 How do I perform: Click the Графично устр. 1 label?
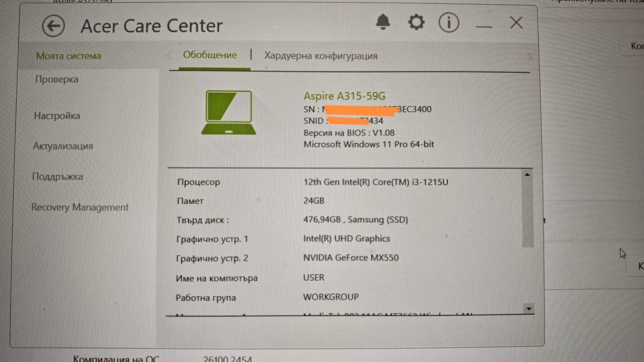(x=212, y=239)
